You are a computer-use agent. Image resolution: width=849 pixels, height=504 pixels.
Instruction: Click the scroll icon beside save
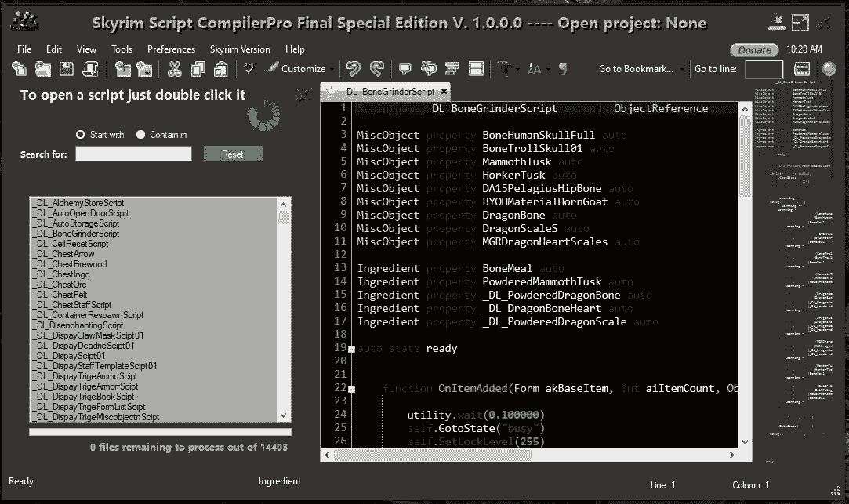[90, 69]
